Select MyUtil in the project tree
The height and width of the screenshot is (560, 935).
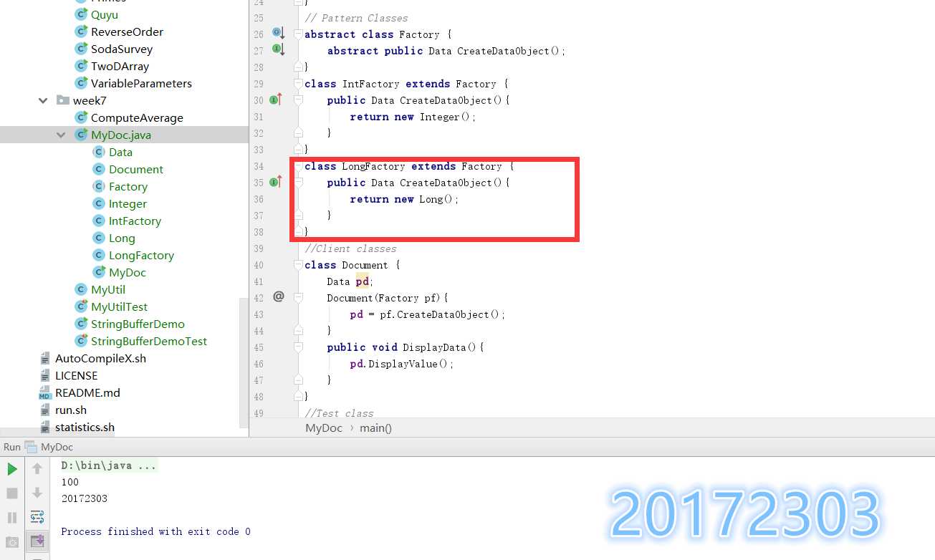pos(108,289)
